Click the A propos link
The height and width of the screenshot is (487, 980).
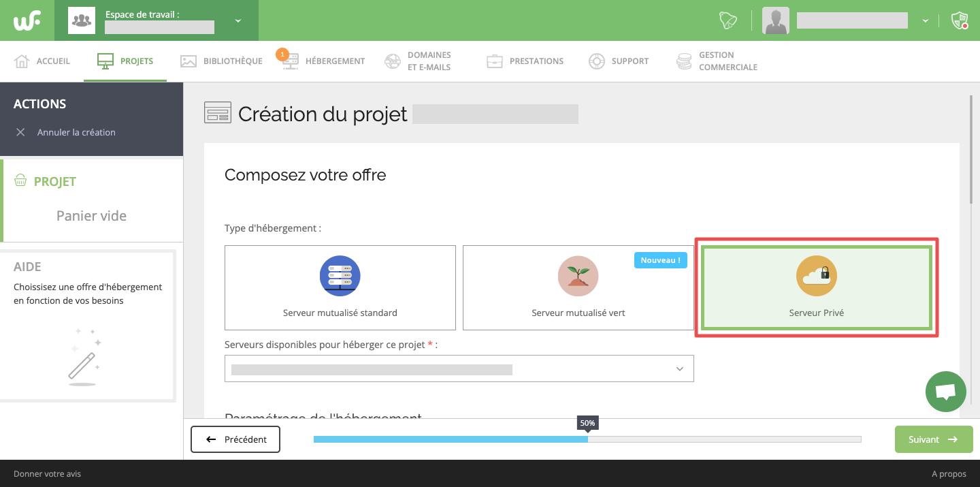click(x=949, y=473)
